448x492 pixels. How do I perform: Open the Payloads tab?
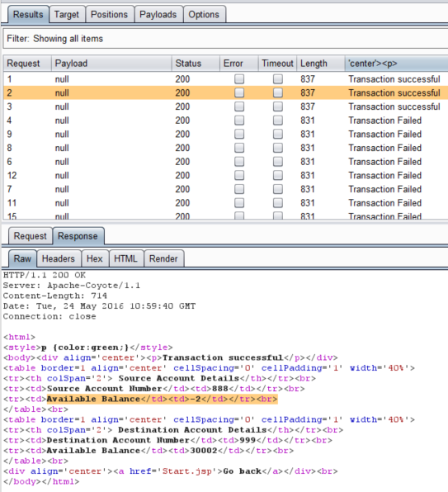(x=158, y=14)
